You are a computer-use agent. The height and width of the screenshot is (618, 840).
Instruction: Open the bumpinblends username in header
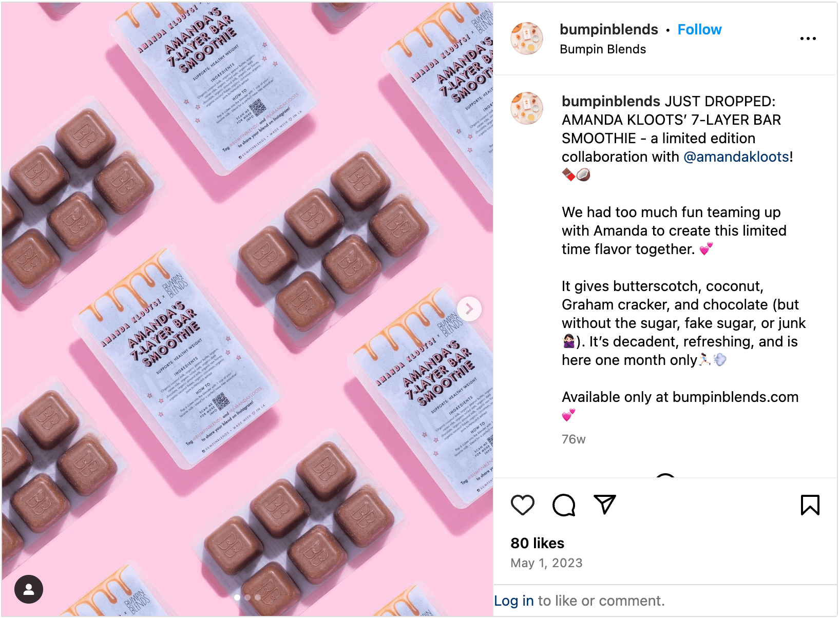pyautogui.click(x=608, y=30)
